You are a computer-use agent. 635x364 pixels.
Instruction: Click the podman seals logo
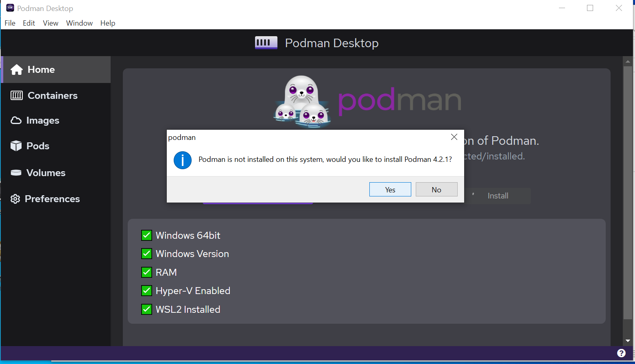click(302, 101)
